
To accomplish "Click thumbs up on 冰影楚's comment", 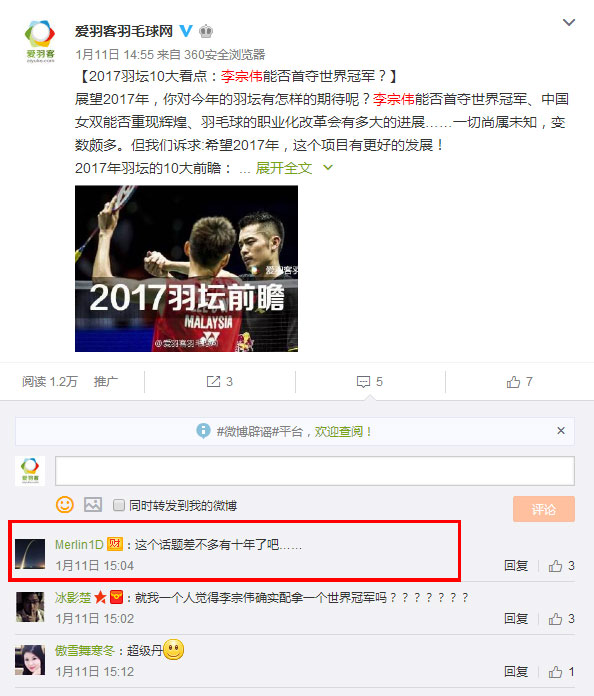I will (x=555, y=619).
